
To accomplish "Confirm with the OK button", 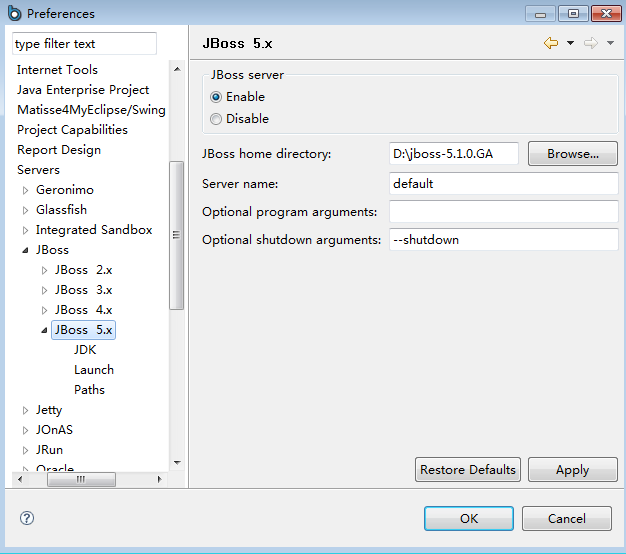I will coord(469,518).
